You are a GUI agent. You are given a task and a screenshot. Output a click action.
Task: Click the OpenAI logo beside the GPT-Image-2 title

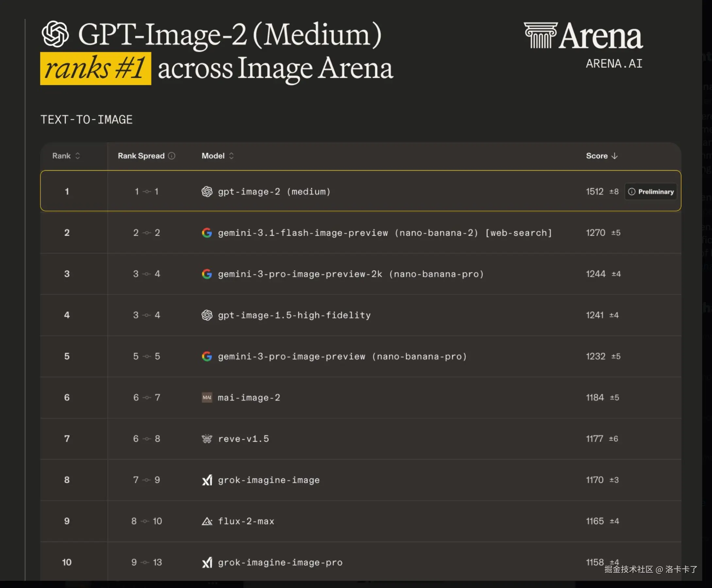pyautogui.click(x=55, y=34)
